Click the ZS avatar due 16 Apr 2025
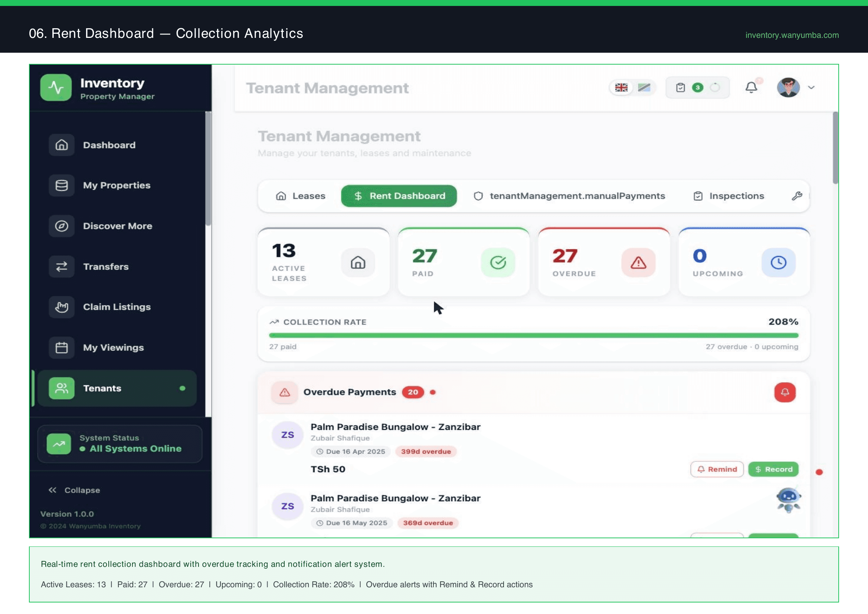This screenshot has height=614, width=868. (x=288, y=435)
